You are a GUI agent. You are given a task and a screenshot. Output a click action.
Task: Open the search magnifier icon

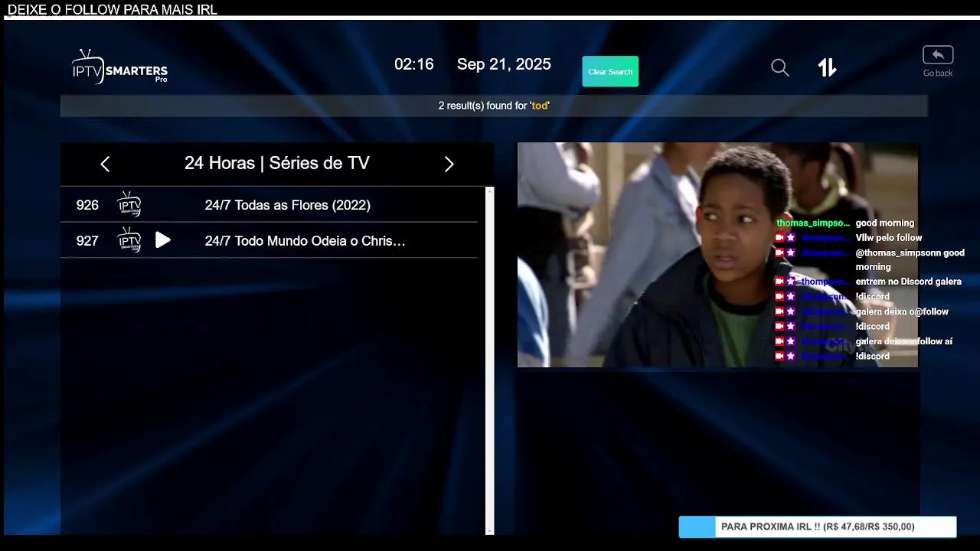779,67
